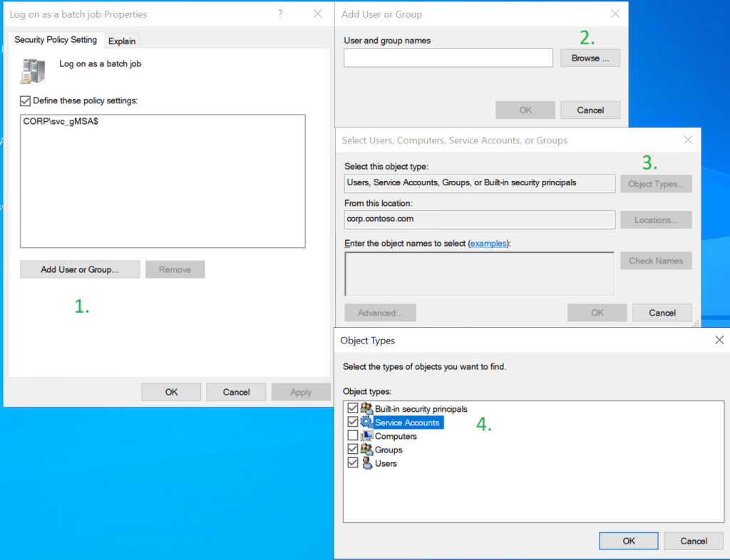Viewport: 730px width, 560px height.
Task: Click the User and group names field
Action: coord(448,58)
